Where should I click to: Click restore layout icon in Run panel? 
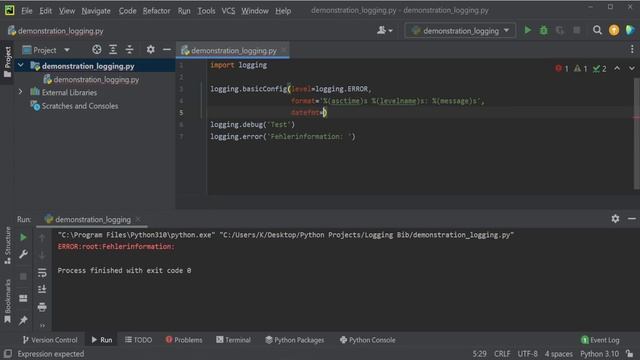click(23, 298)
